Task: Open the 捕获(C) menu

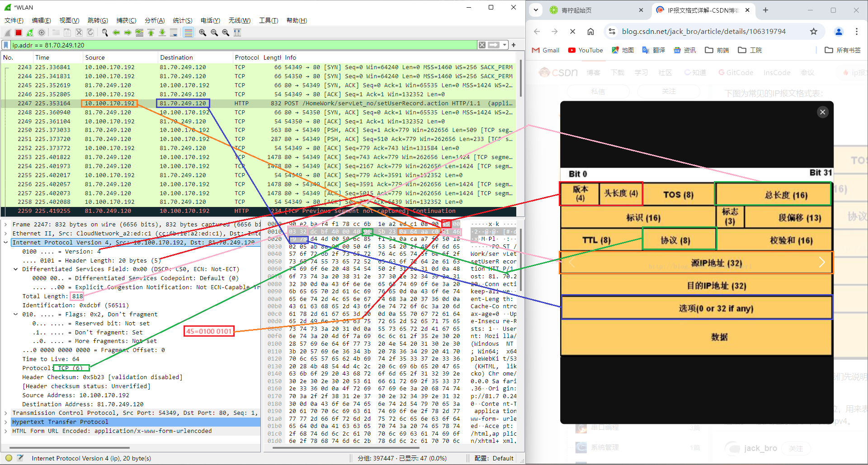Action: tap(126, 20)
